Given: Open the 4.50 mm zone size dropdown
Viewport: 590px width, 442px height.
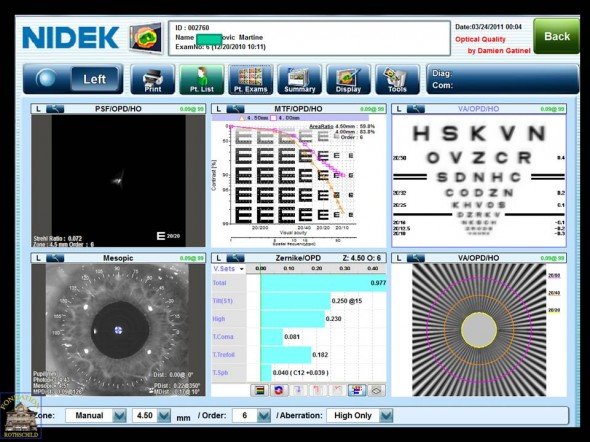Looking at the screenshot, I should click(164, 416).
